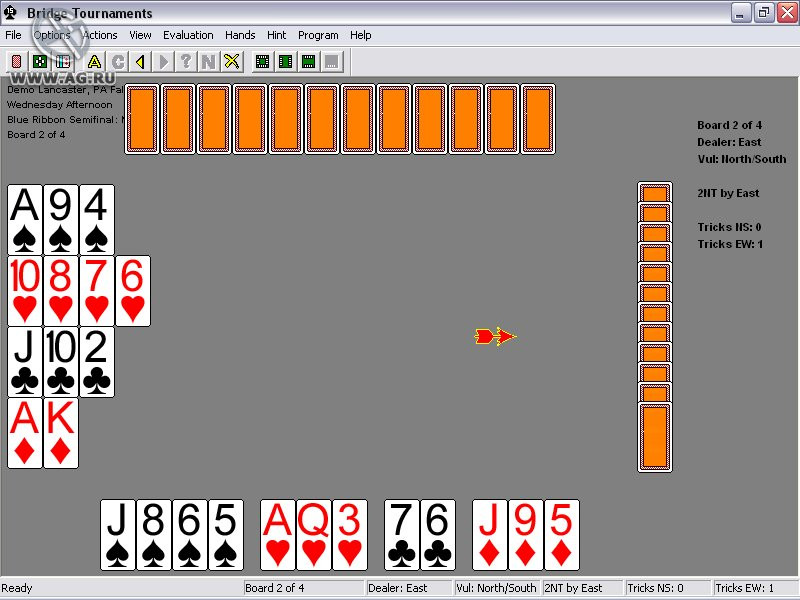Play the 5 of diamonds from South
Image resolution: width=800 pixels, height=600 pixels.
coord(562,535)
